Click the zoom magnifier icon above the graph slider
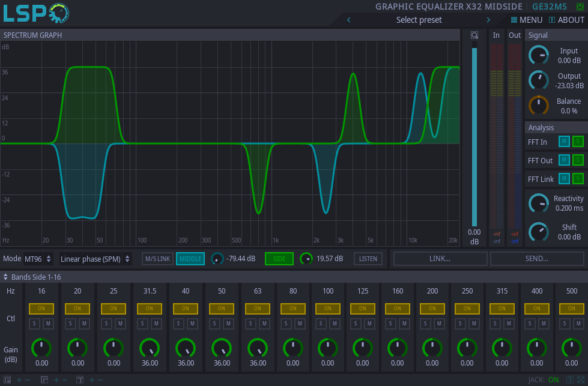 click(474, 35)
